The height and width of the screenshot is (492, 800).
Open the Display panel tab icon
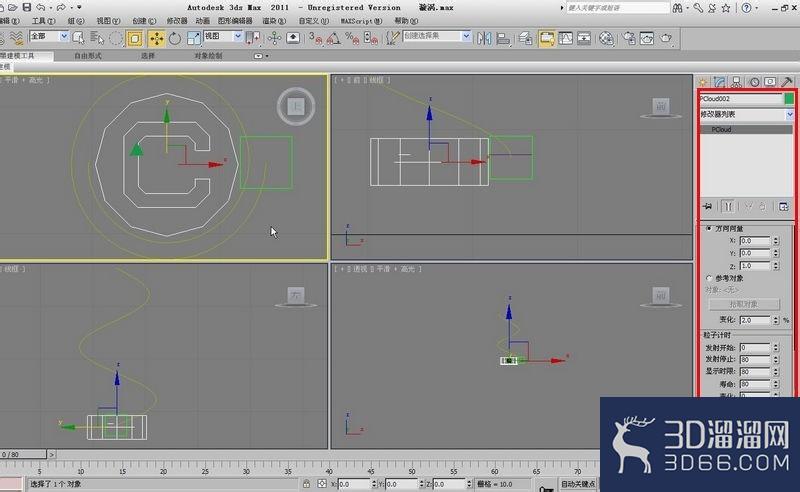pos(770,82)
